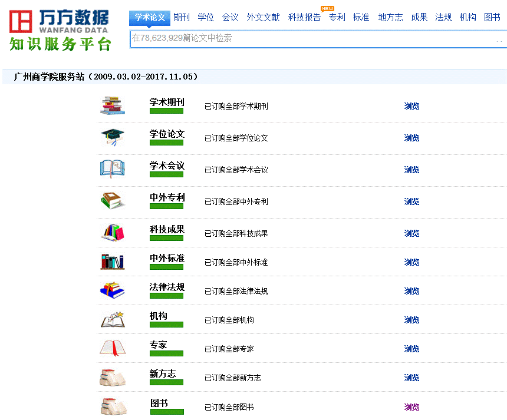Click the 学术期刊 heading
Viewport: 507px width, 420px height.
click(167, 102)
